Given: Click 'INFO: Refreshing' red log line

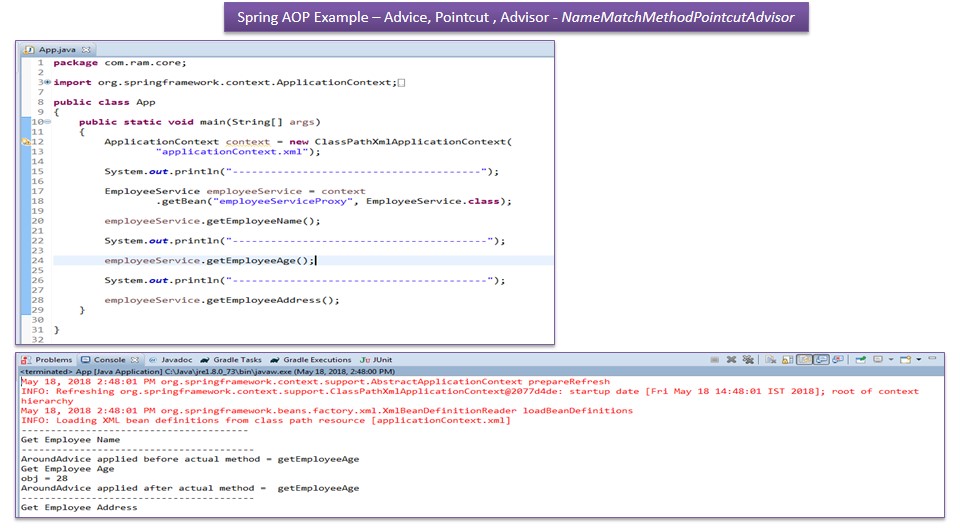Looking at the screenshot, I should pyautogui.click(x=470, y=391).
